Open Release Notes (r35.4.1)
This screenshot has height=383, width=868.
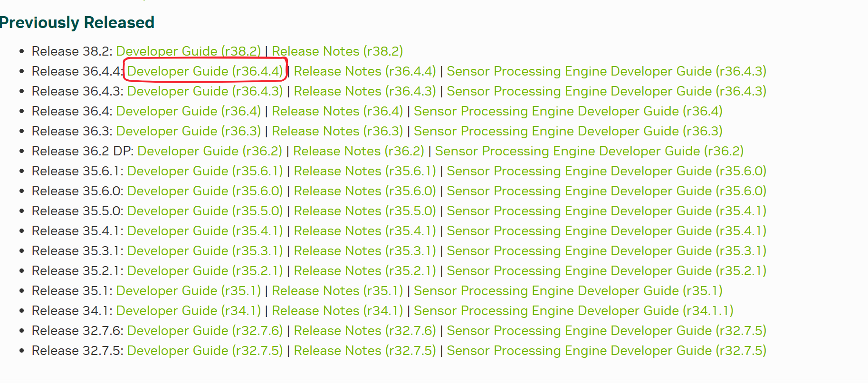[x=364, y=231]
